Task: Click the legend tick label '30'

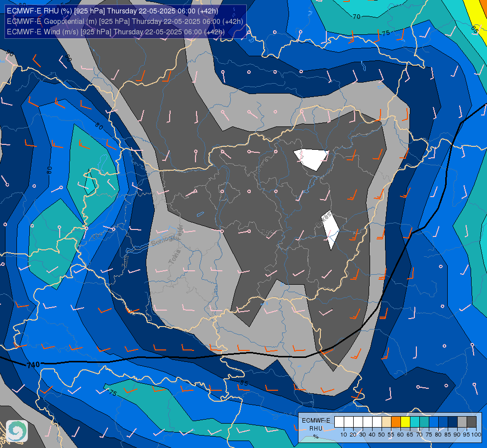Action: 363,435
